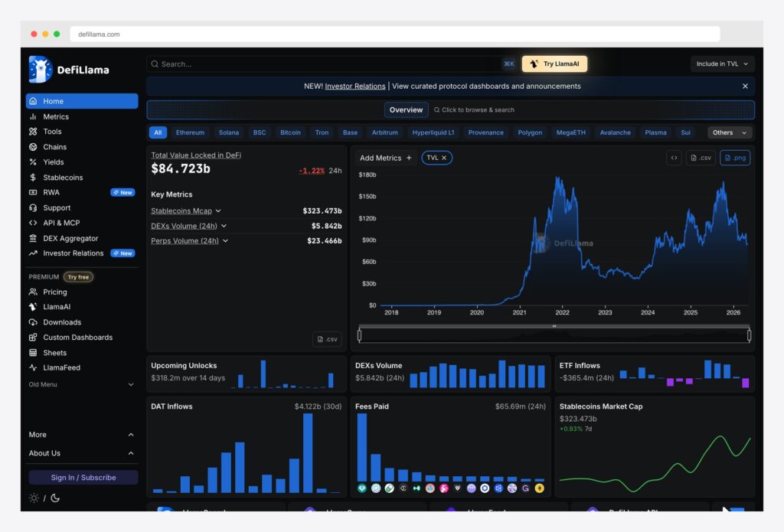Screen dimensions: 784x532
Task: Open the Metrics sidebar item
Action: (81, 116)
